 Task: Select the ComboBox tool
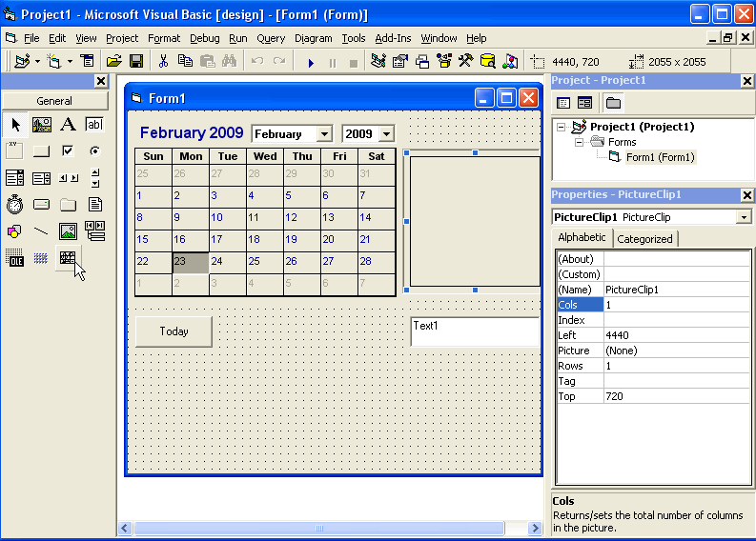tap(15, 178)
